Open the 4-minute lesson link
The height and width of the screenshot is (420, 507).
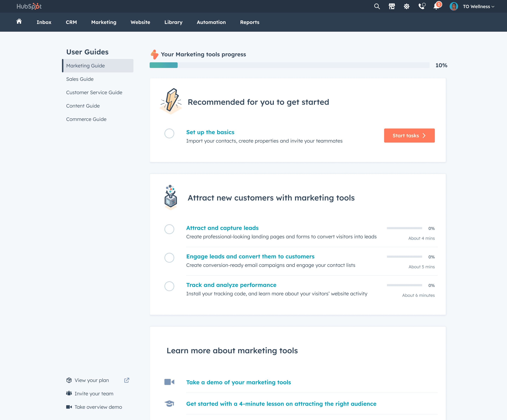(x=281, y=404)
